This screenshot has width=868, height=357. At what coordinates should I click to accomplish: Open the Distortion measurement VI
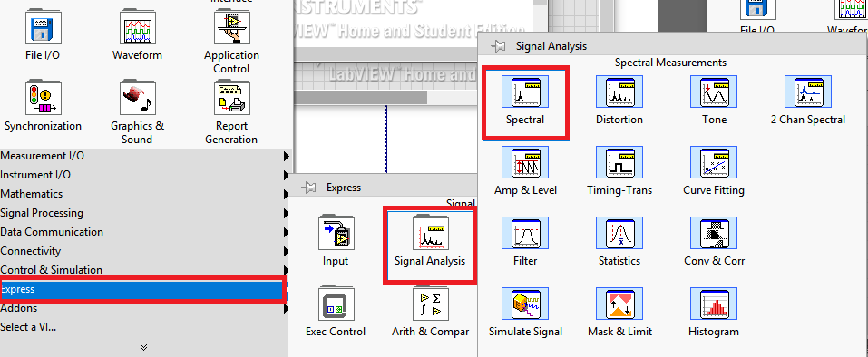(x=619, y=92)
